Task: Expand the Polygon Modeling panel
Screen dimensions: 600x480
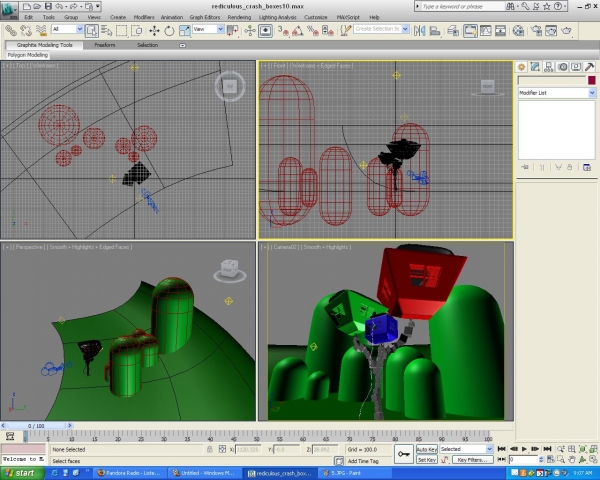Action: point(28,55)
